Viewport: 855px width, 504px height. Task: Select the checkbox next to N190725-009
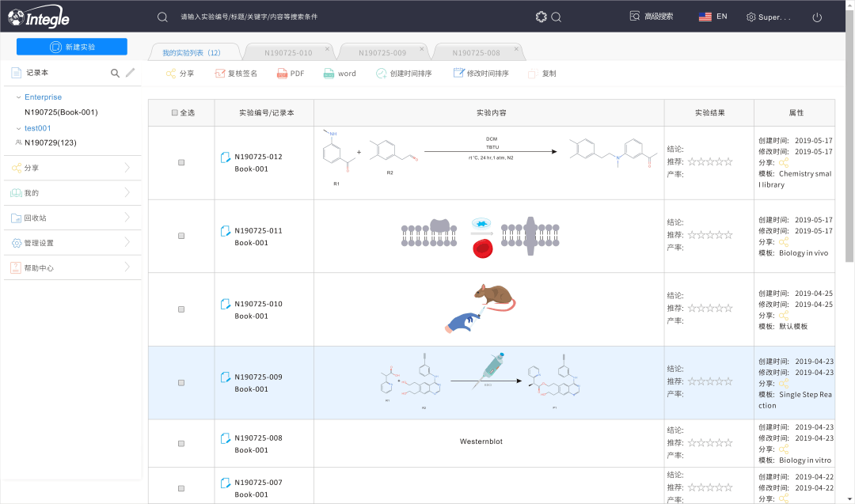click(181, 383)
